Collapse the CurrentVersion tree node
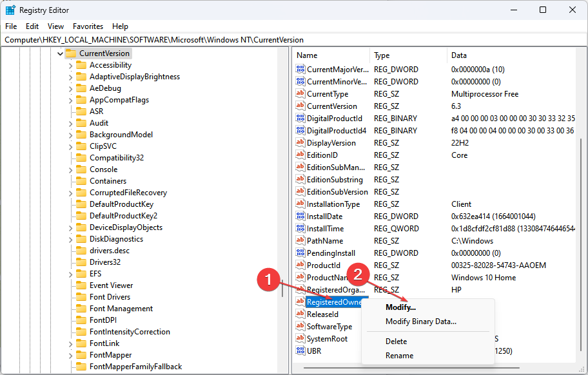The height and width of the screenshot is (375, 588). click(60, 53)
